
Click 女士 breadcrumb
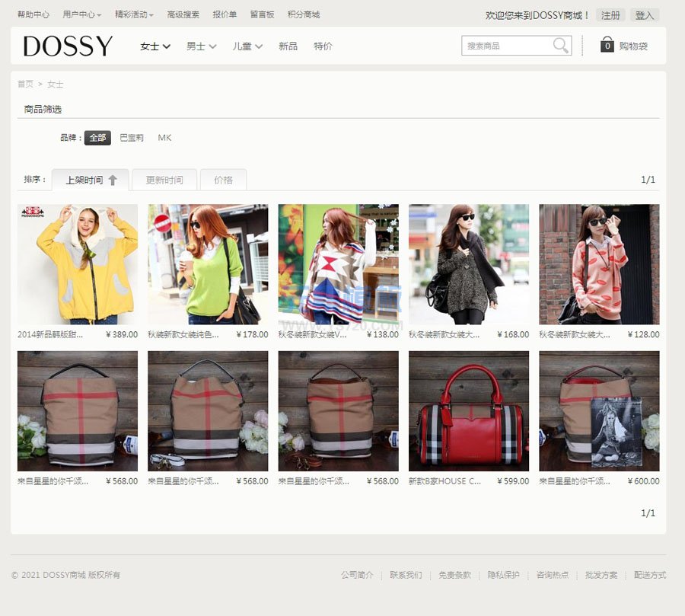(x=55, y=84)
